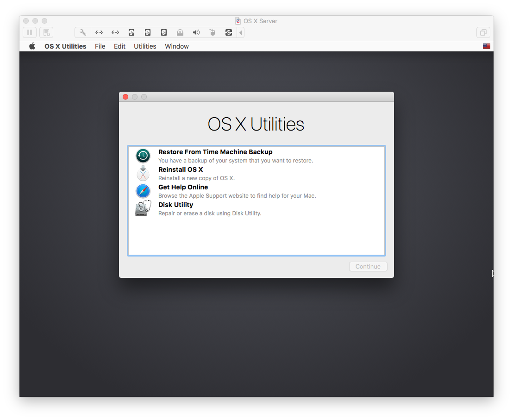Click the Continue button
This screenshot has height=420, width=513.
[368, 266]
